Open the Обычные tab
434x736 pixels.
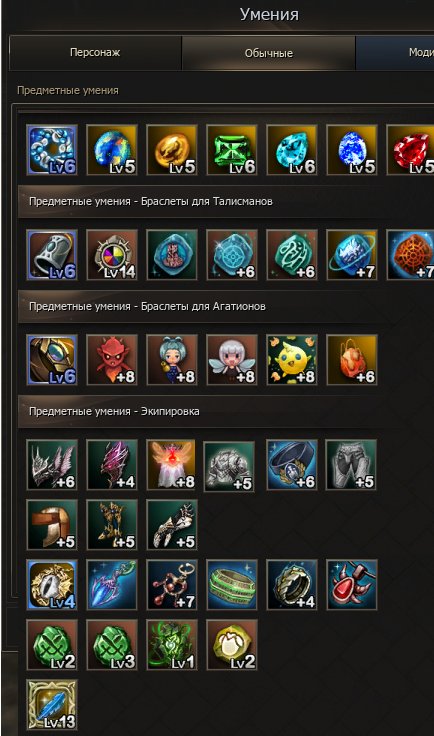tap(268, 53)
